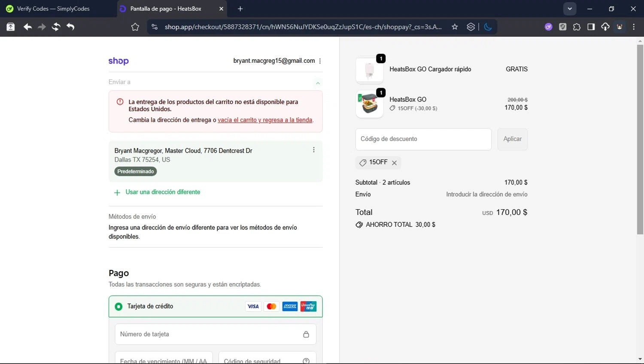Switch to Verify Codes — SimplyCodes tab

point(53,9)
